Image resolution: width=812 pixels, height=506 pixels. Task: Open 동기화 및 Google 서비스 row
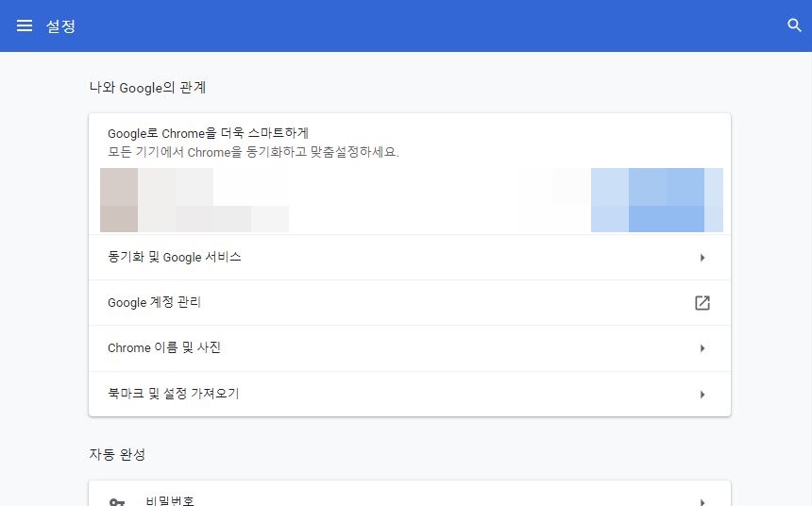coord(410,258)
